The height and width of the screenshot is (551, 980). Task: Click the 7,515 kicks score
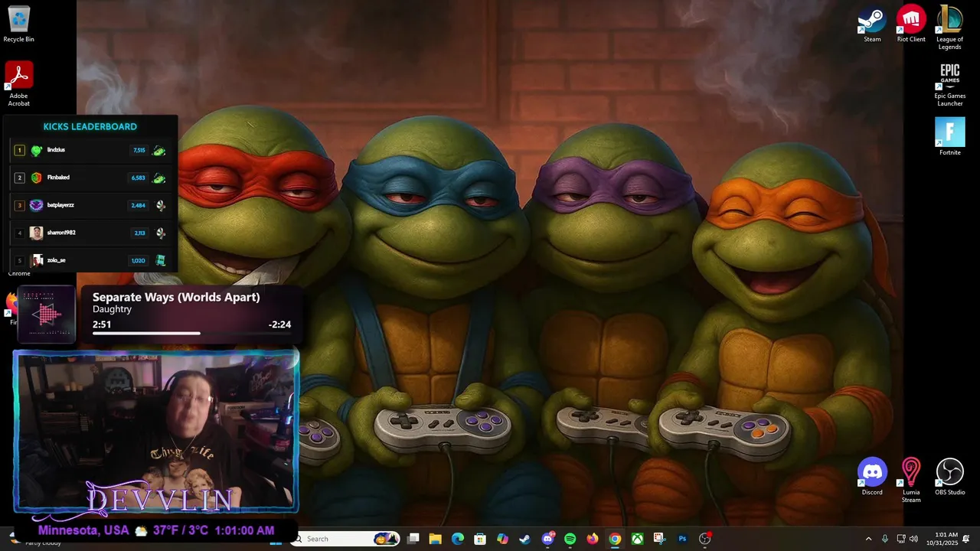pyautogui.click(x=139, y=151)
